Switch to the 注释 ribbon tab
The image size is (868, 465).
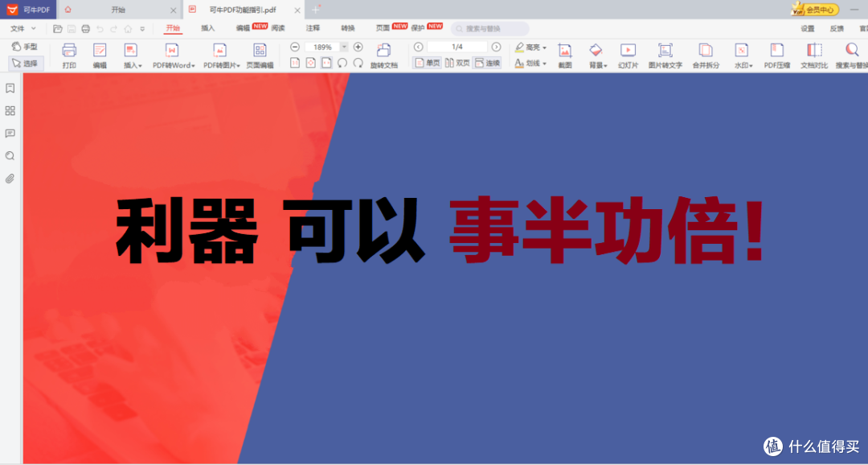(x=313, y=28)
